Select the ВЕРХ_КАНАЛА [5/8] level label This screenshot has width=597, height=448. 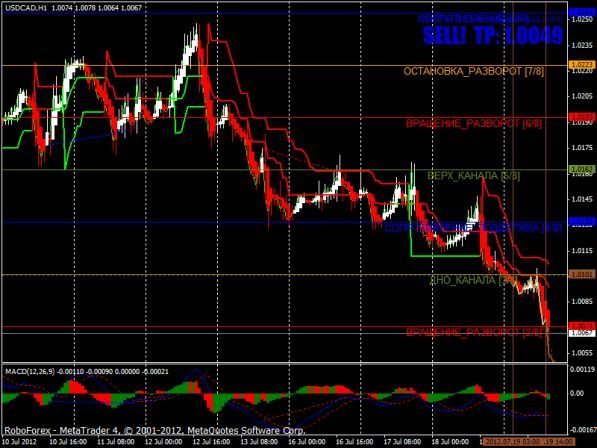click(x=473, y=175)
